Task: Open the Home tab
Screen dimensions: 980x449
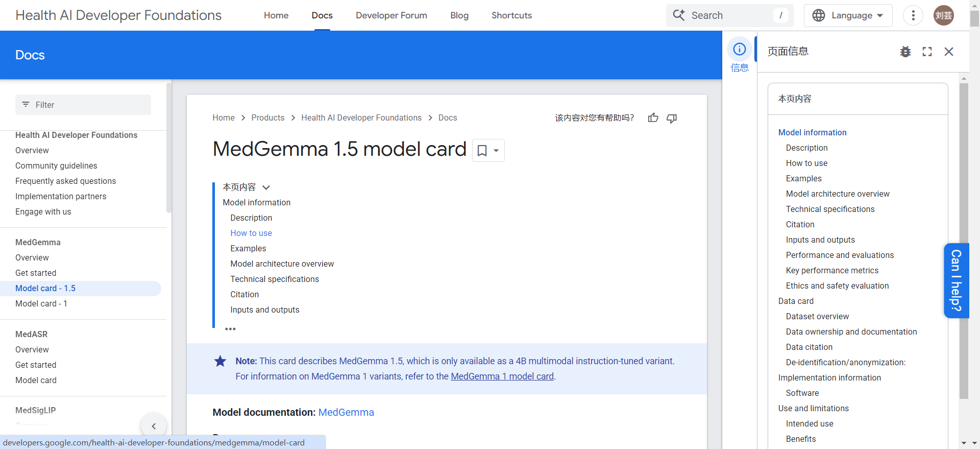Action: click(276, 15)
